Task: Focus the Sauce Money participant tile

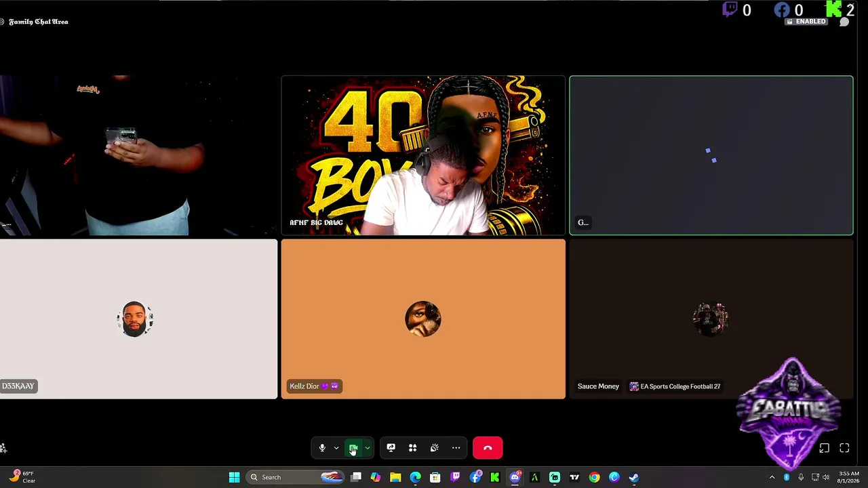Action: coord(711,319)
